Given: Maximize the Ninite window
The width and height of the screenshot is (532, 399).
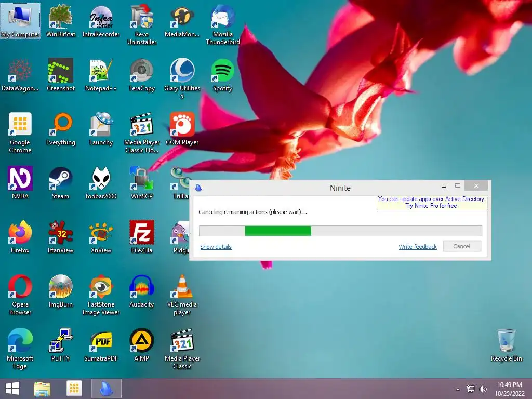Looking at the screenshot, I should [458, 186].
